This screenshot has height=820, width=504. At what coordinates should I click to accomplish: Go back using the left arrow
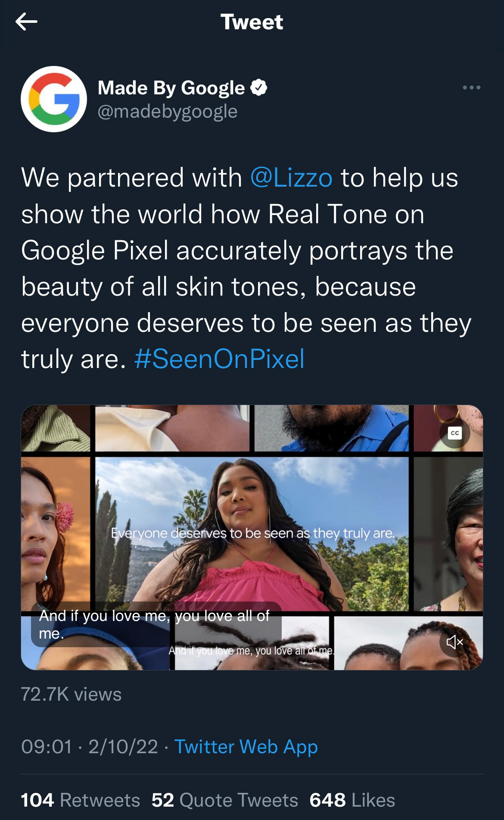26,22
